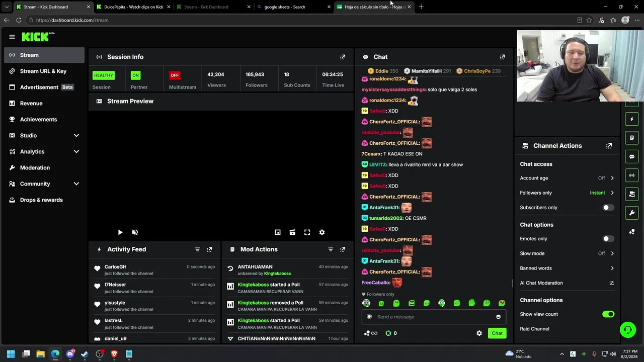
Task: Open Account age options
Action: [567, 178]
